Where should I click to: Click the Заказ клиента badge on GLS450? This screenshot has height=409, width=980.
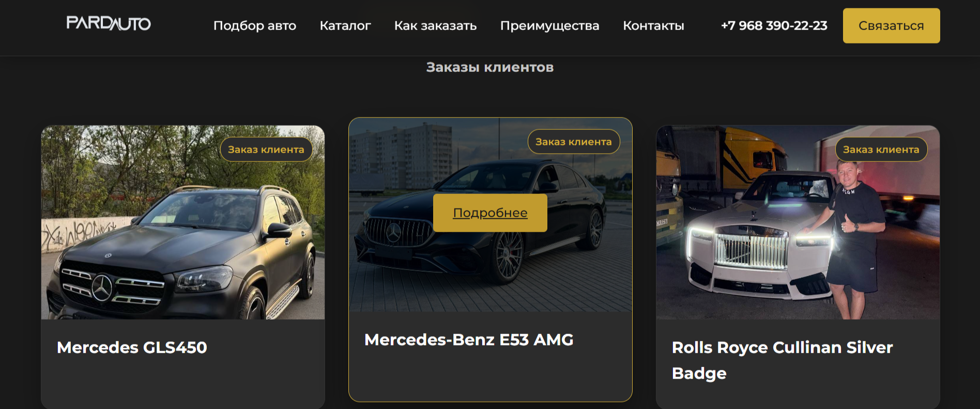[x=266, y=149]
